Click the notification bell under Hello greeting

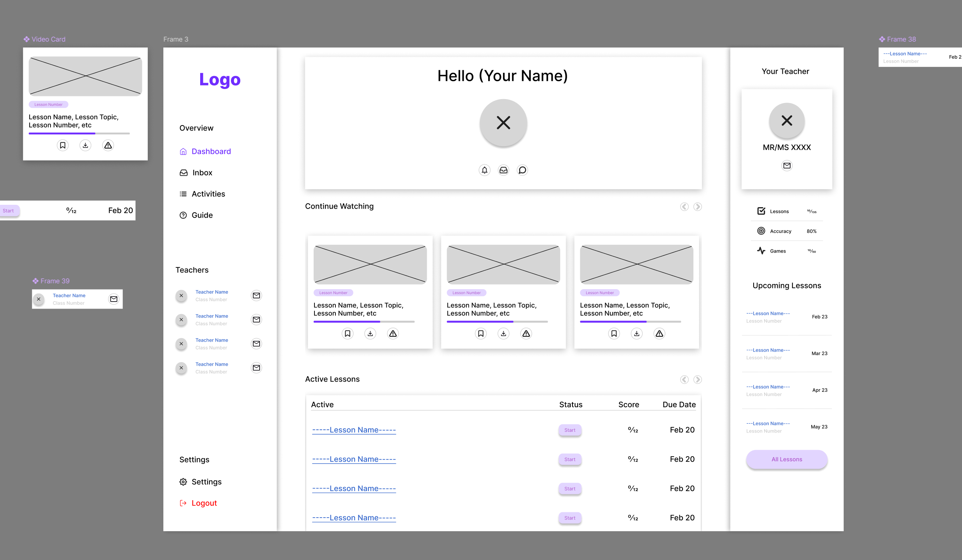(x=484, y=170)
